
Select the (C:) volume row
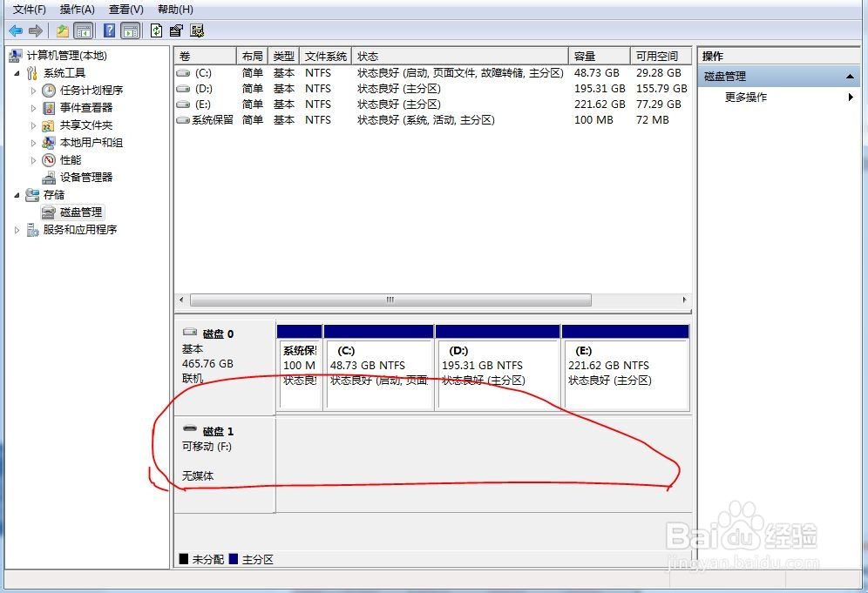click(433, 73)
